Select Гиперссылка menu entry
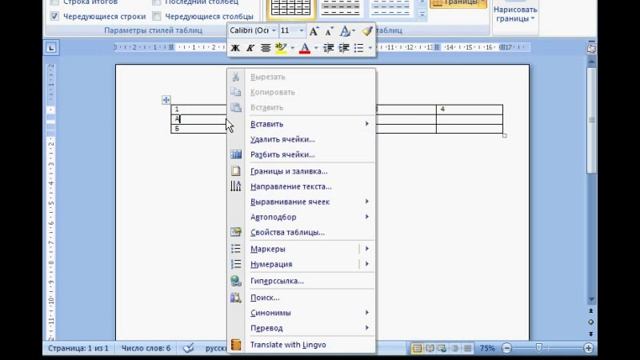 (301, 281)
